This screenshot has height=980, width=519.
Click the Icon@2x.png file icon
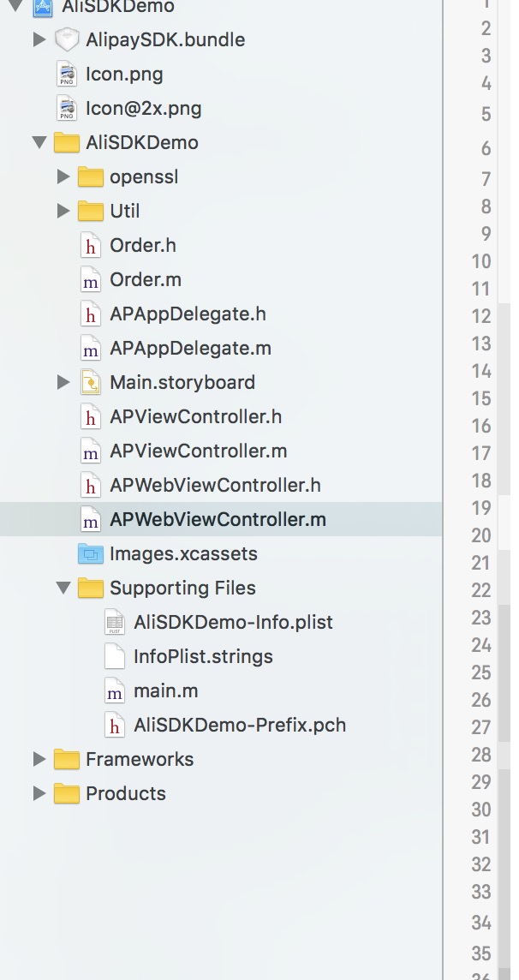(66, 109)
